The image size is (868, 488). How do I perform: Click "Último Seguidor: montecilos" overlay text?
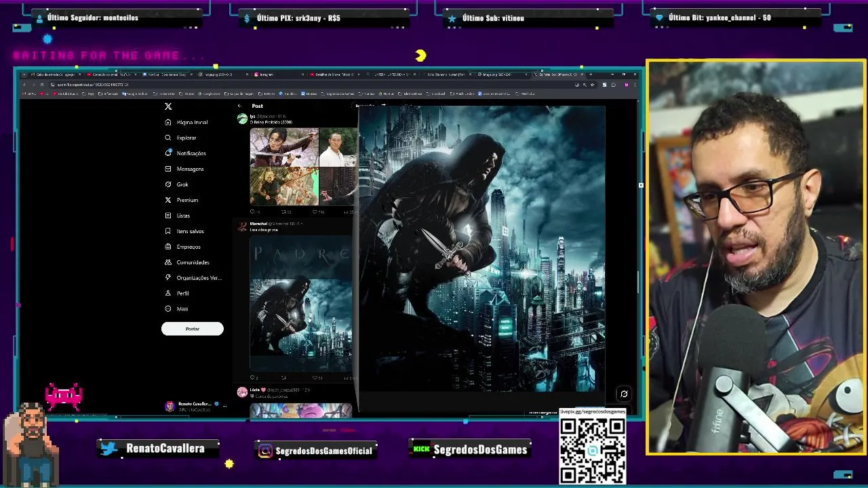(x=93, y=18)
